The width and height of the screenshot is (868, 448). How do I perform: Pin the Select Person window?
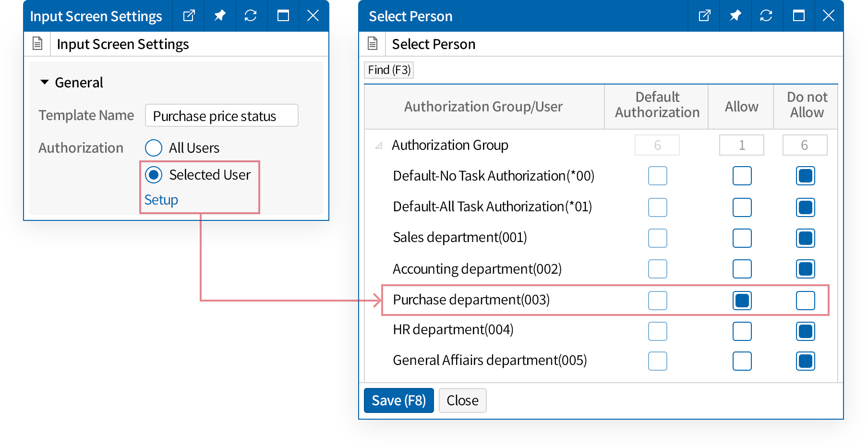[735, 16]
